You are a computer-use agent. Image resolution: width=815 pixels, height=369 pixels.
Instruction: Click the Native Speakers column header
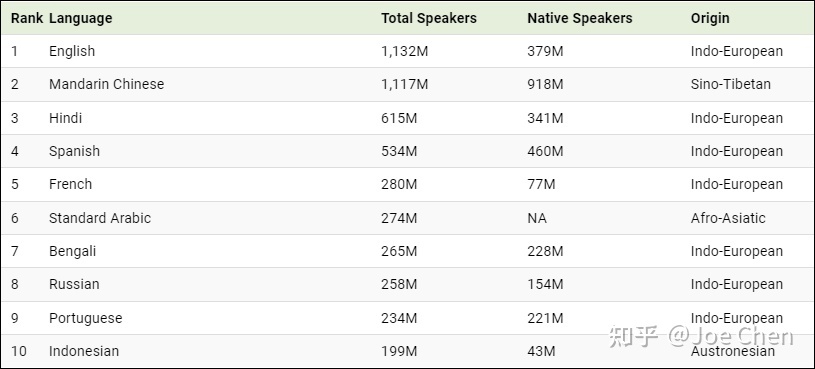point(580,18)
